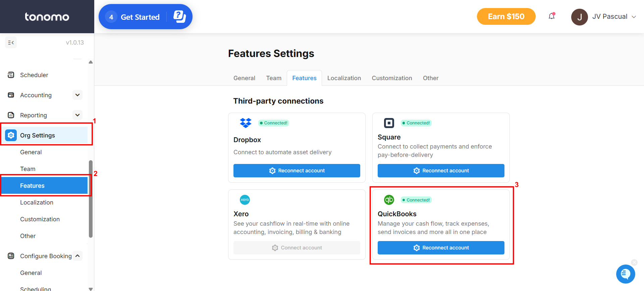This screenshot has height=291, width=644.
Task: Click the Dropbox card title
Action: point(247,140)
